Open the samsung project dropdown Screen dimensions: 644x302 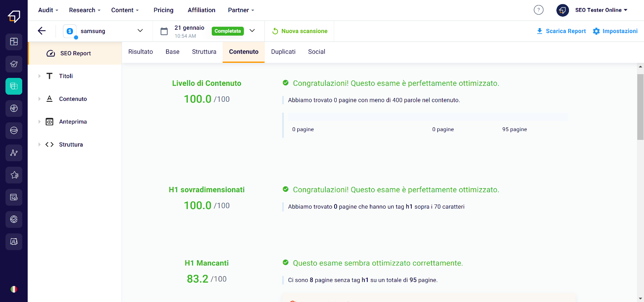(140, 31)
